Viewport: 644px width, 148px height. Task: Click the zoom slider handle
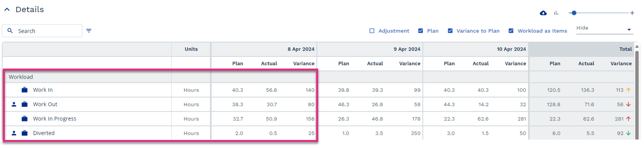(x=574, y=13)
